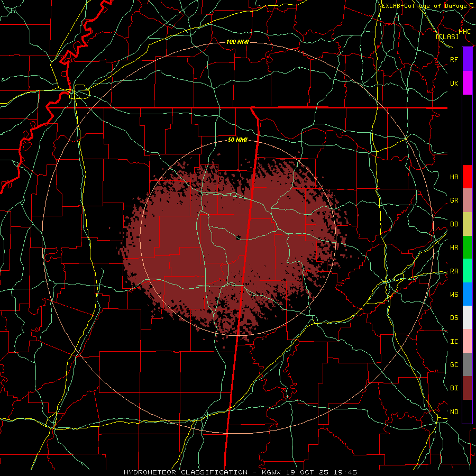Click the HA red legend swatch
This screenshot has height=476, width=476.
click(467, 177)
